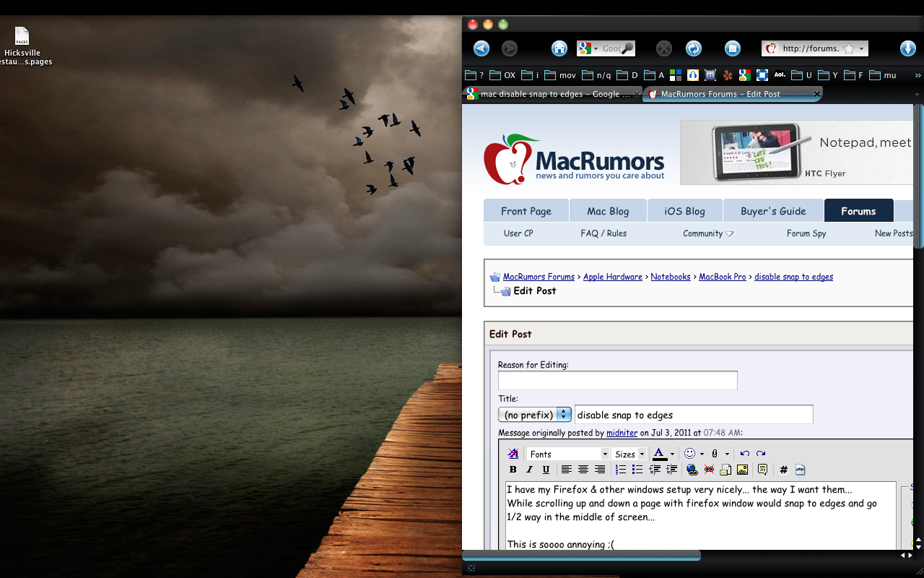The height and width of the screenshot is (578, 924).
Task: Click Insert Image icon
Action: click(742, 470)
